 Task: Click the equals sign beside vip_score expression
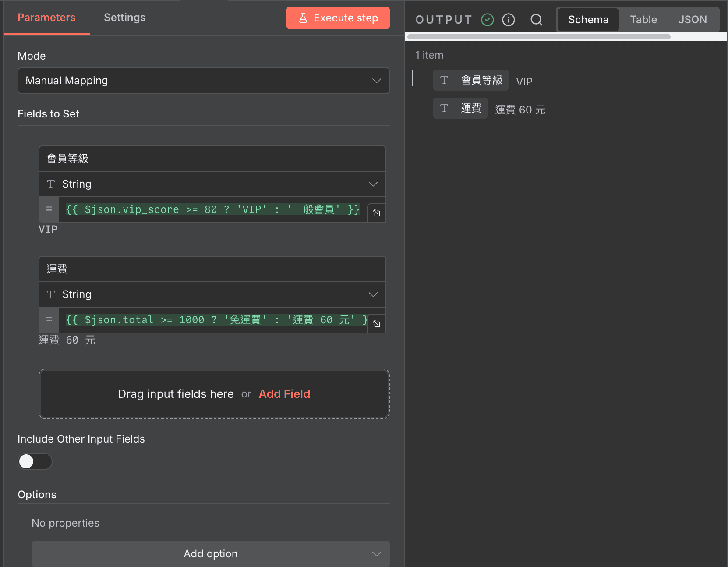(49, 209)
